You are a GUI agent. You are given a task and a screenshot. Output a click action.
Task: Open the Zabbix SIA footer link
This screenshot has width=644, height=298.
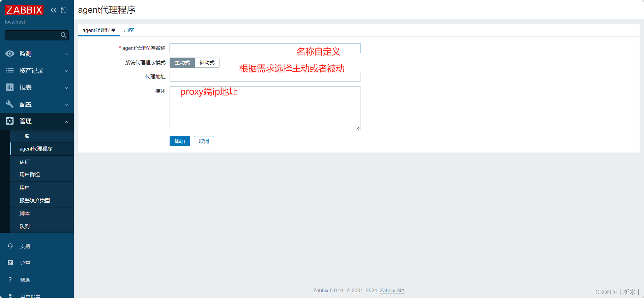point(392,291)
